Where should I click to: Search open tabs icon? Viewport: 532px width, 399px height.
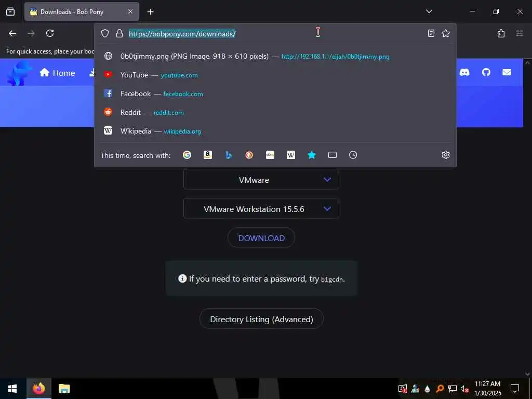pos(332,155)
